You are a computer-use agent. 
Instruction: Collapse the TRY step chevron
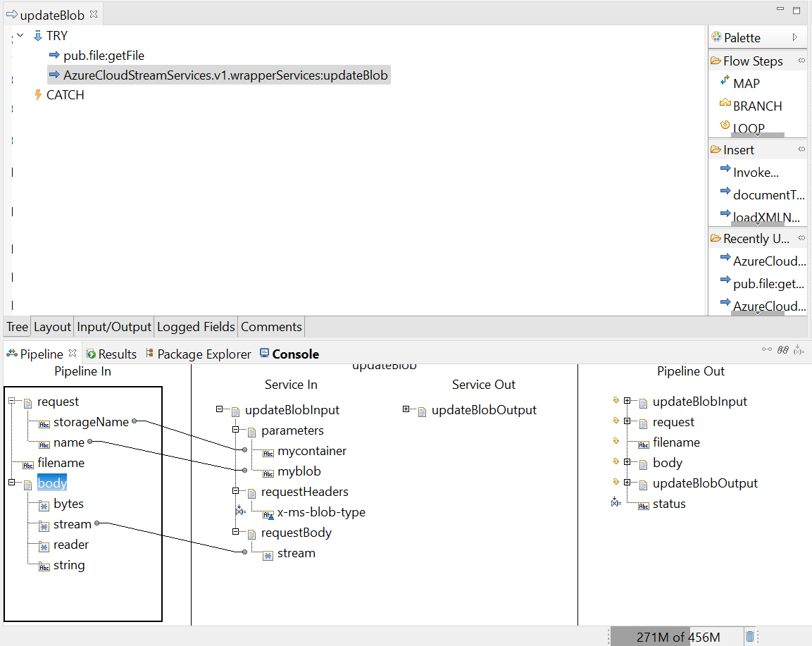tap(20, 35)
